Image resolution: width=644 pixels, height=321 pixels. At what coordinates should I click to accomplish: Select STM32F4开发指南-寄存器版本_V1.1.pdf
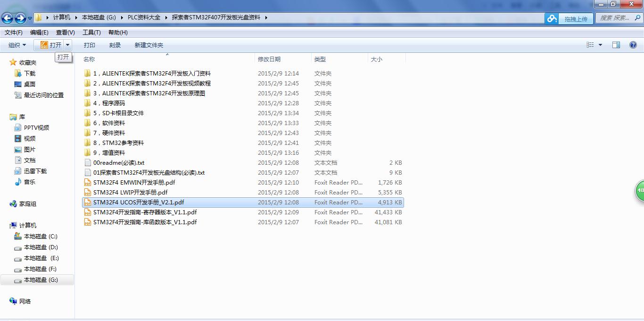point(145,212)
